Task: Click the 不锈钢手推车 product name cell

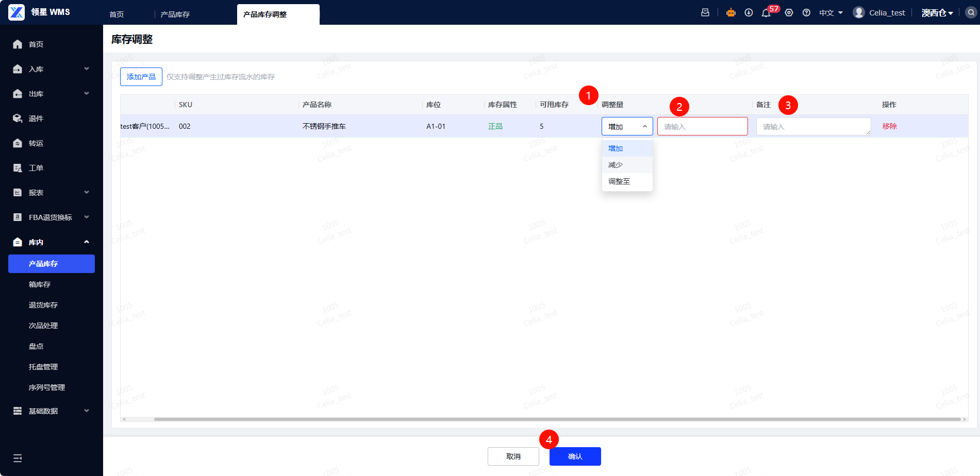Action: pyautogui.click(x=324, y=126)
